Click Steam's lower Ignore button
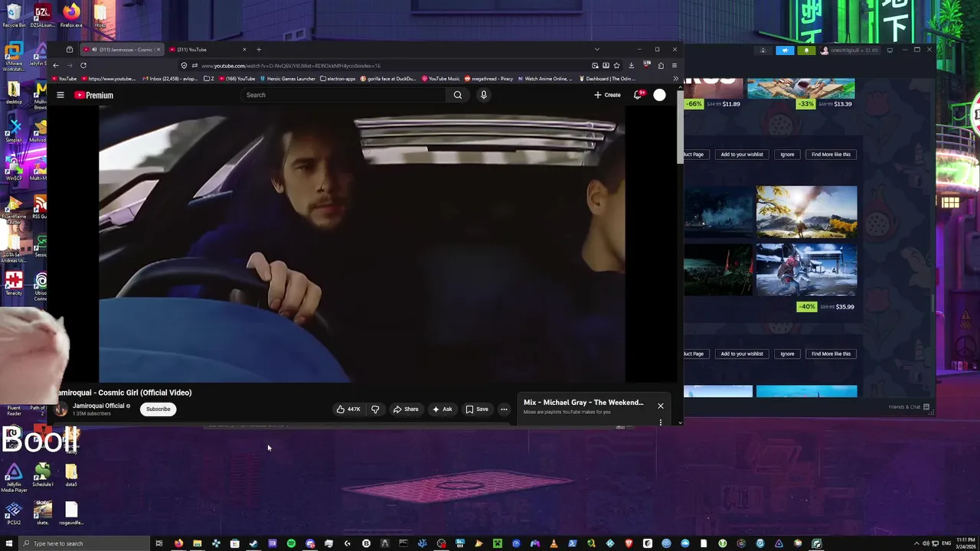This screenshot has width=980, height=551. tap(787, 354)
